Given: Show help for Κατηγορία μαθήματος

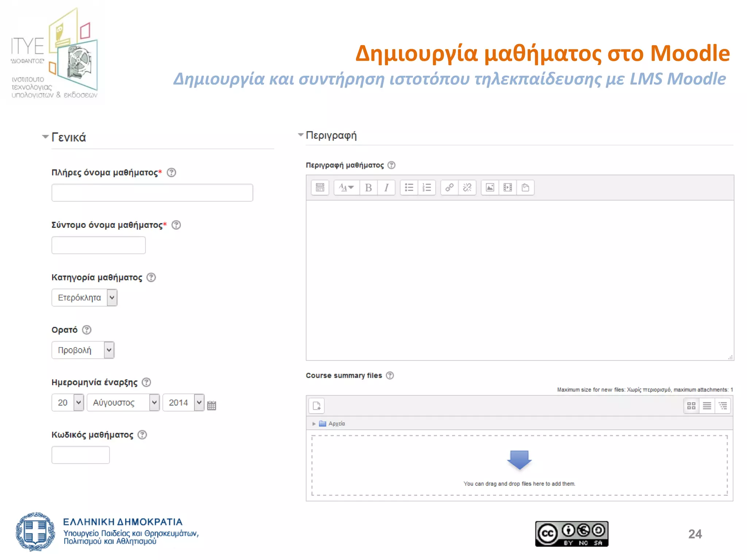Looking at the screenshot, I should click(x=151, y=277).
